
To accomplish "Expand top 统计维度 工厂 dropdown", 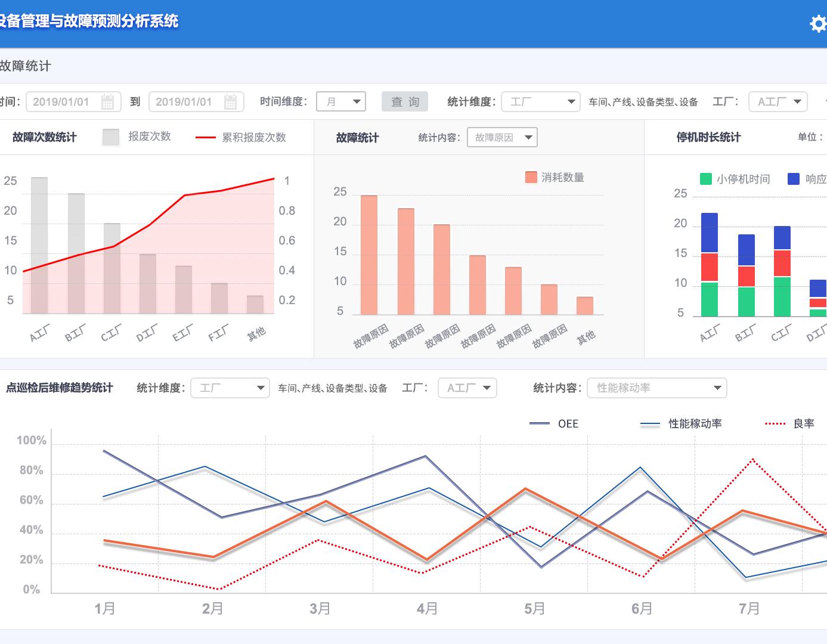I will point(541,102).
